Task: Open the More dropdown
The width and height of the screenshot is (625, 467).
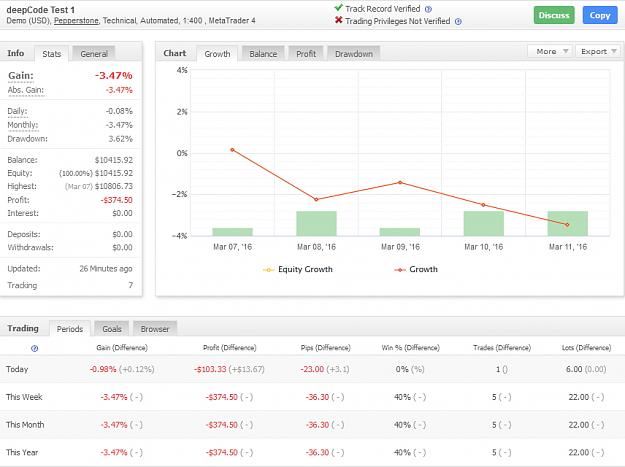Action: pos(550,51)
